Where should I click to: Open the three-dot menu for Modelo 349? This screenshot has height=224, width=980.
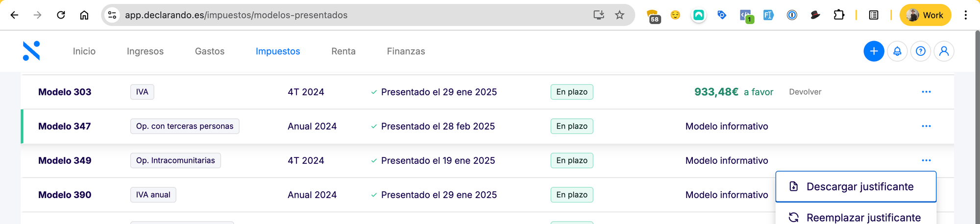pyautogui.click(x=926, y=160)
